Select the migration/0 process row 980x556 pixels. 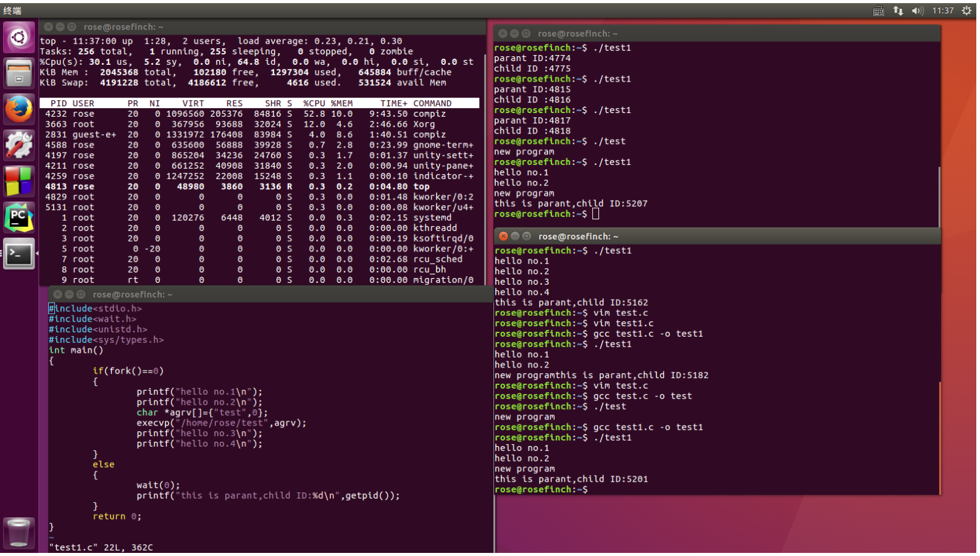pos(259,280)
